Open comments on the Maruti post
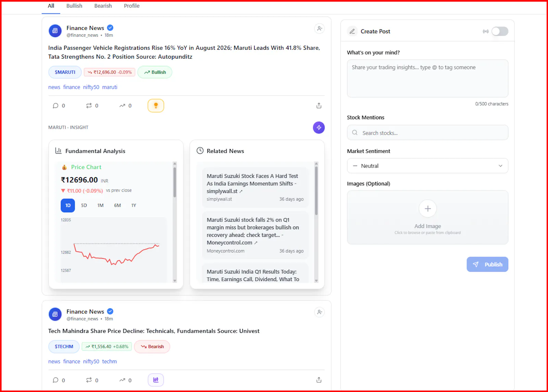 point(59,106)
